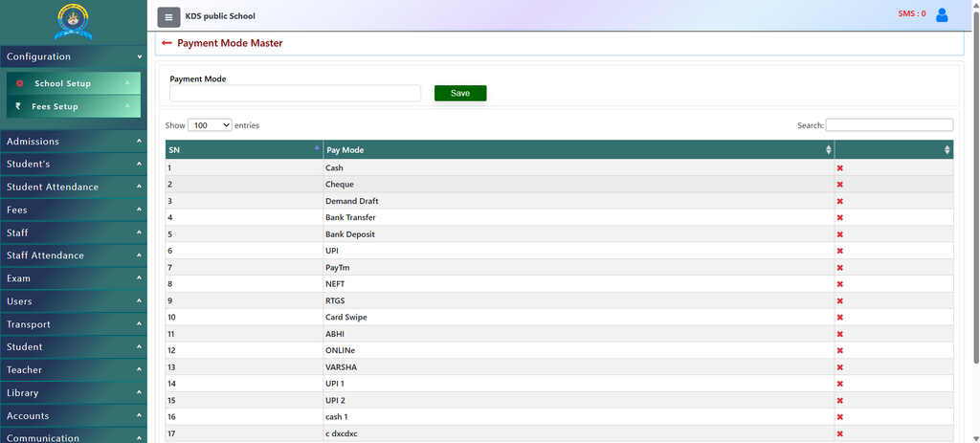This screenshot has height=443, width=980.
Task: Expand the Staff sidebar menu
Action: click(73, 233)
